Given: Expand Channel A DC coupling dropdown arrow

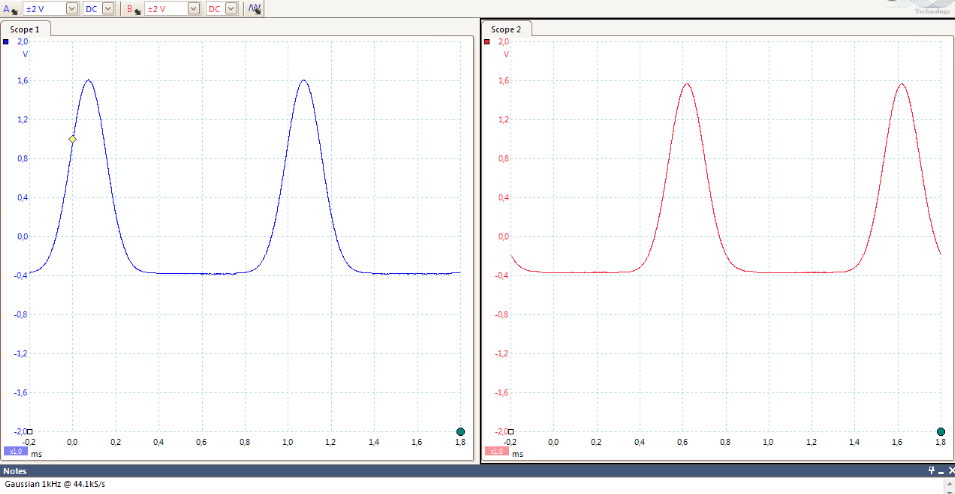Looking at the screenshot, I should point(108,9).
